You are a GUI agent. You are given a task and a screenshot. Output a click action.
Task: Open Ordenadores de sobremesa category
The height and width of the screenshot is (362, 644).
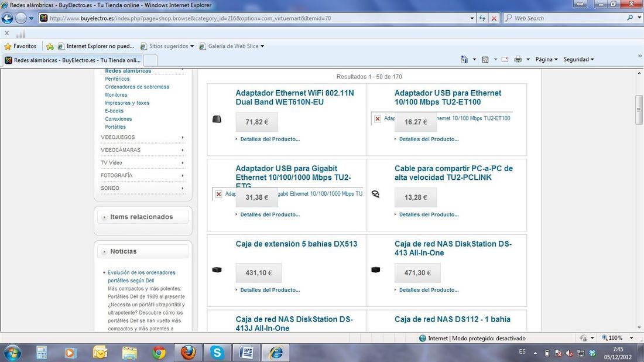point(137,87)
